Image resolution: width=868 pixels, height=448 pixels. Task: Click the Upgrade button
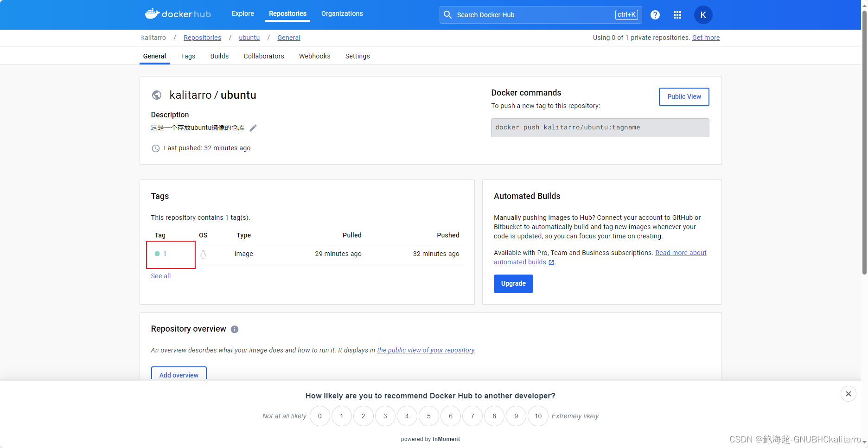tap(513, 284)
